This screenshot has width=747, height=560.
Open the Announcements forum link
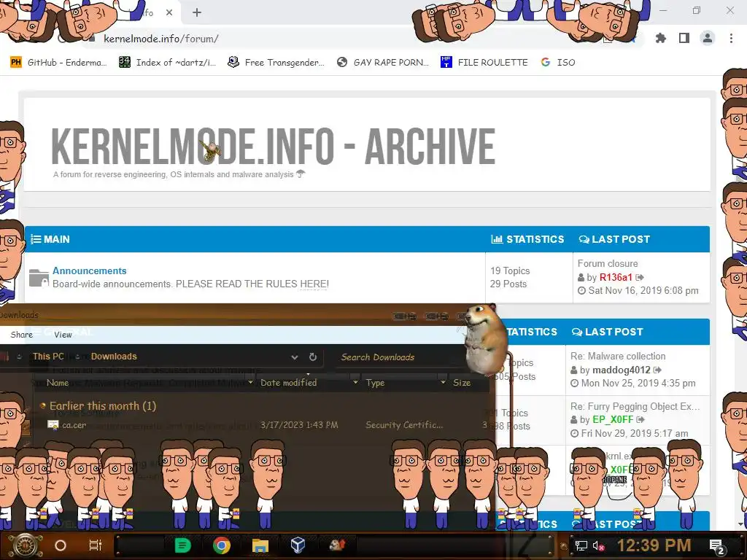(x=90, y=271)
